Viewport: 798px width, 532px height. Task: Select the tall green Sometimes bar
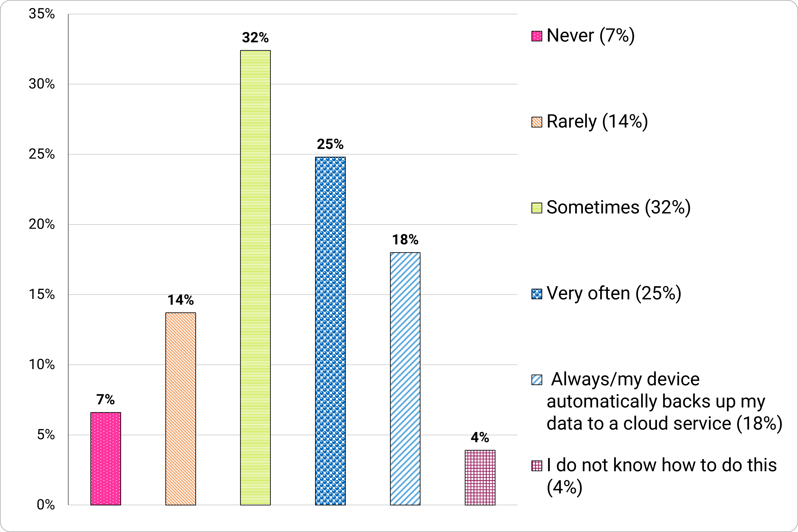[255, 278]
